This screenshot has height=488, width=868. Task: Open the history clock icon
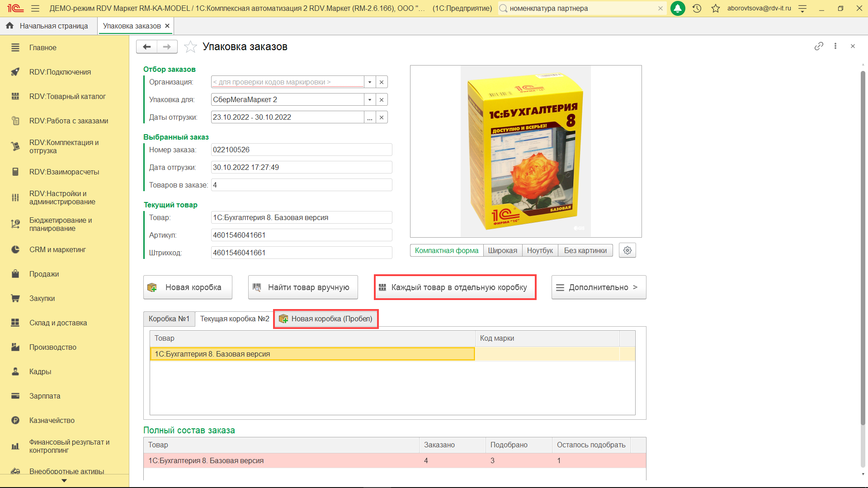[697, 8]
